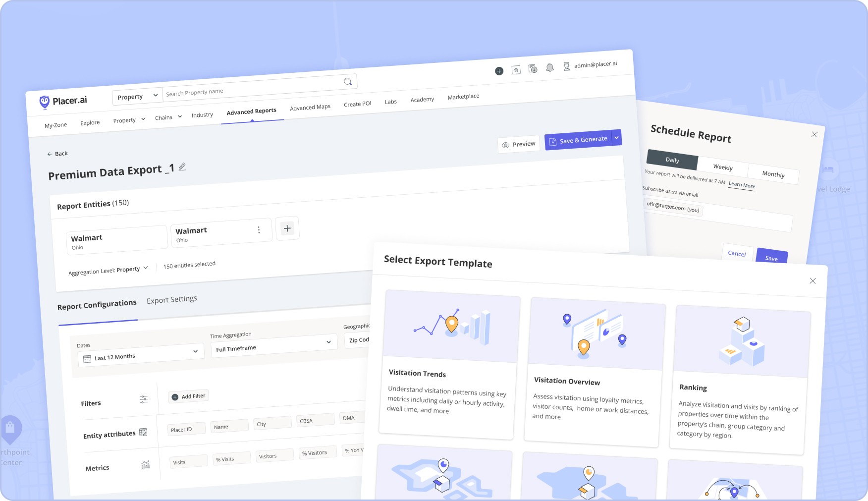Click the Learn More link
Viewport: 868px width, 501px height.
tap(742, 185)
